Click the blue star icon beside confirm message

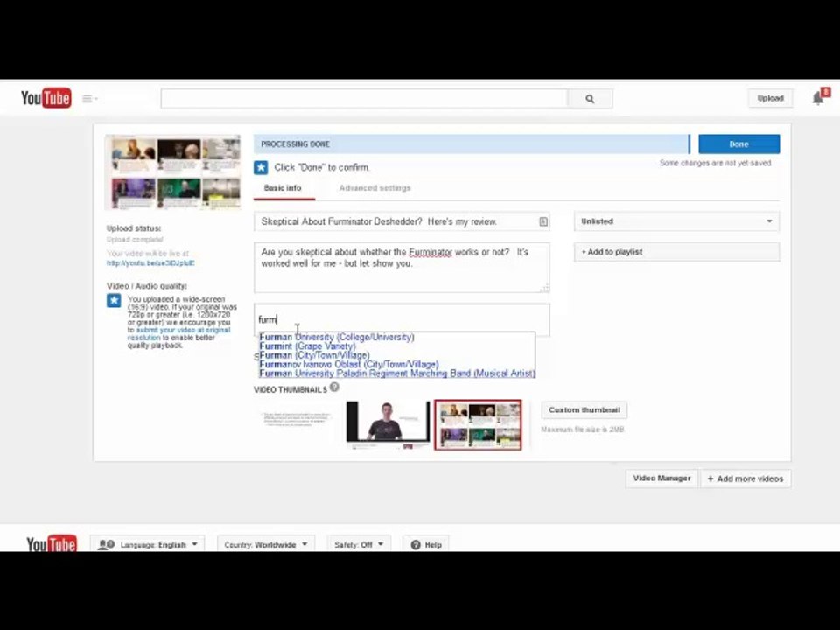pyautogui.click(x=261, y=168)
